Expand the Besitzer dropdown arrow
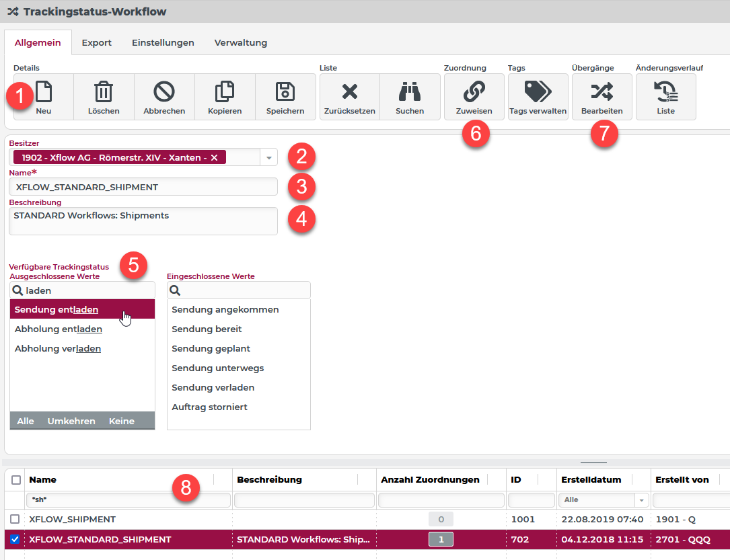This screenshot has width=730, height=560. click(x=268, y=158)
